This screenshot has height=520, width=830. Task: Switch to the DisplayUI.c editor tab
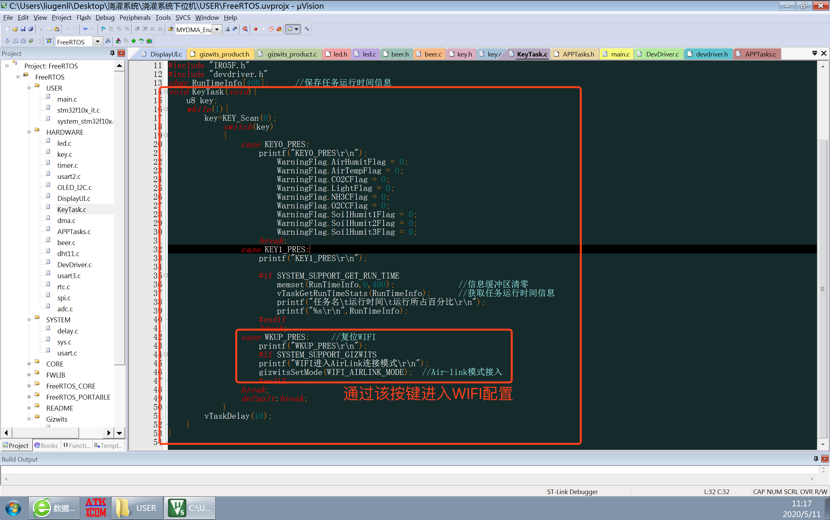pos(161,54)
